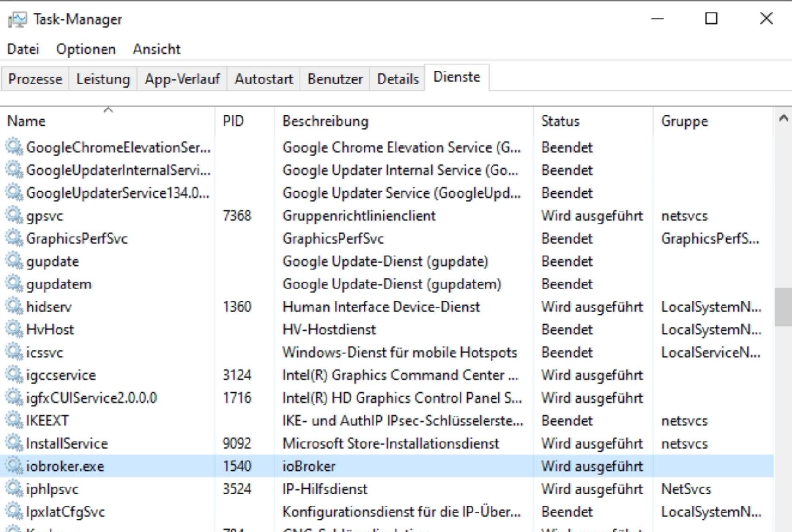Click the IP-Hilfsdienst description
This screenshot has height=532, width=792.
(x=325, y=488)
